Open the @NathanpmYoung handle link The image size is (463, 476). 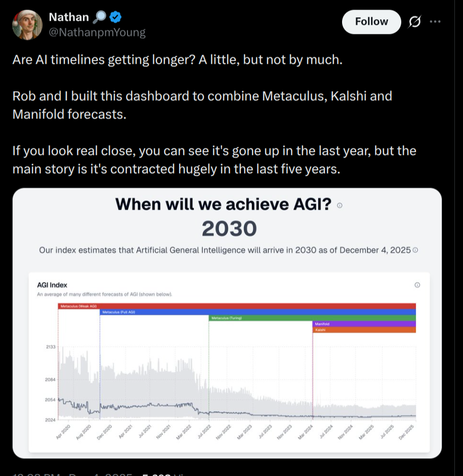click(97, 33)
